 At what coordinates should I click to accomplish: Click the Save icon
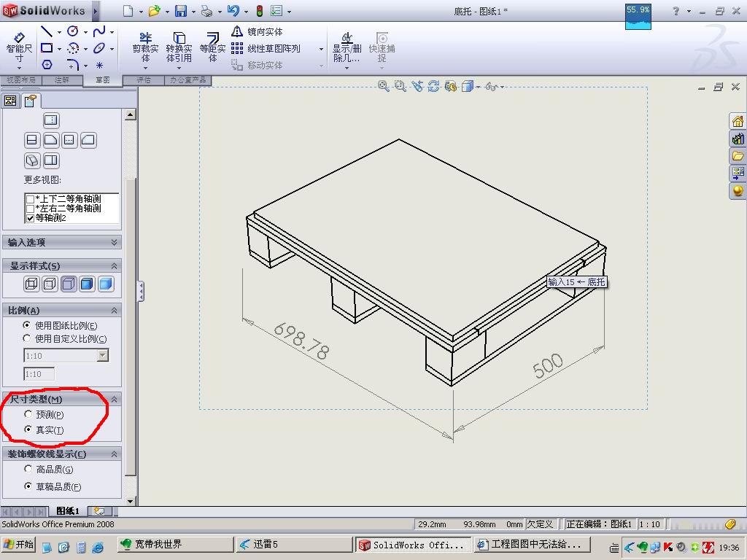click(x=181, y=11)
